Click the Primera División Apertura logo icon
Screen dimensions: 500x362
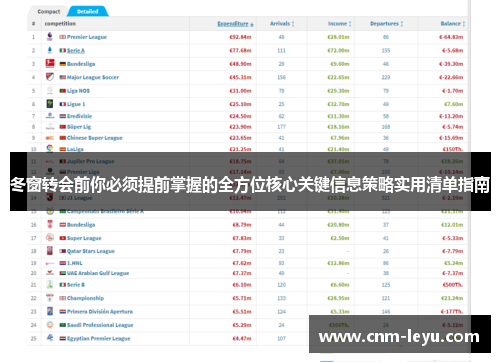point(50,311)
